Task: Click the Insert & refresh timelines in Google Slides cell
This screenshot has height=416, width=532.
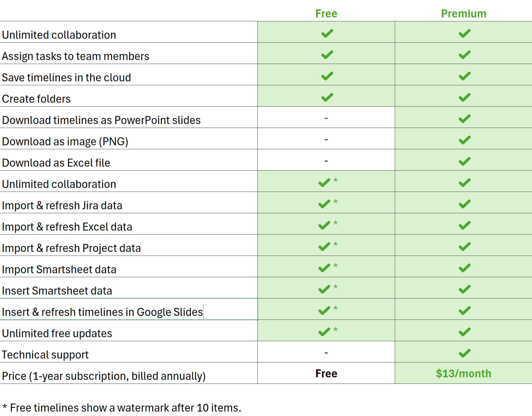Action: tap(129, 309)
